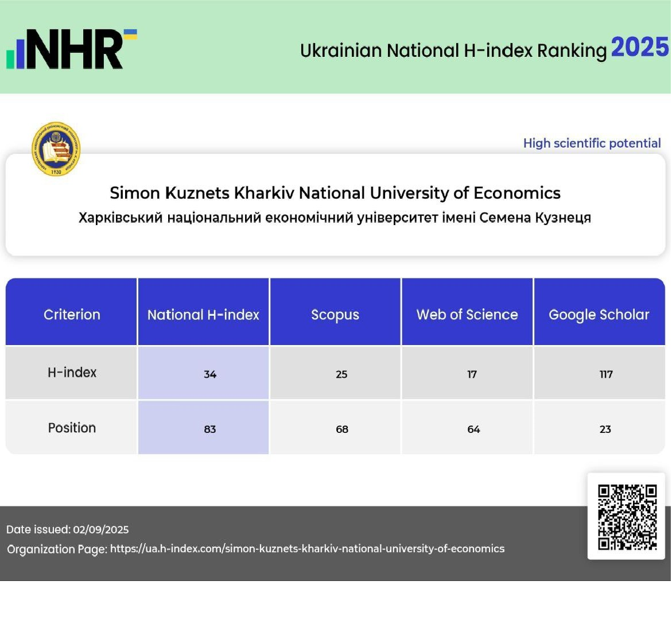Image resolution: width=672 pixels, height=639 pixels.
Task: Click Web of Science position 64
Action: click(x=473, y=429)
